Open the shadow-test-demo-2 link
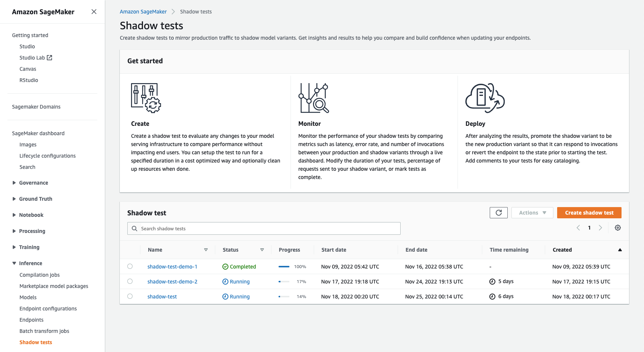Image resolution: width=644 pixels, height=352 pixels. pyautogui.click(x=172, y=282)
